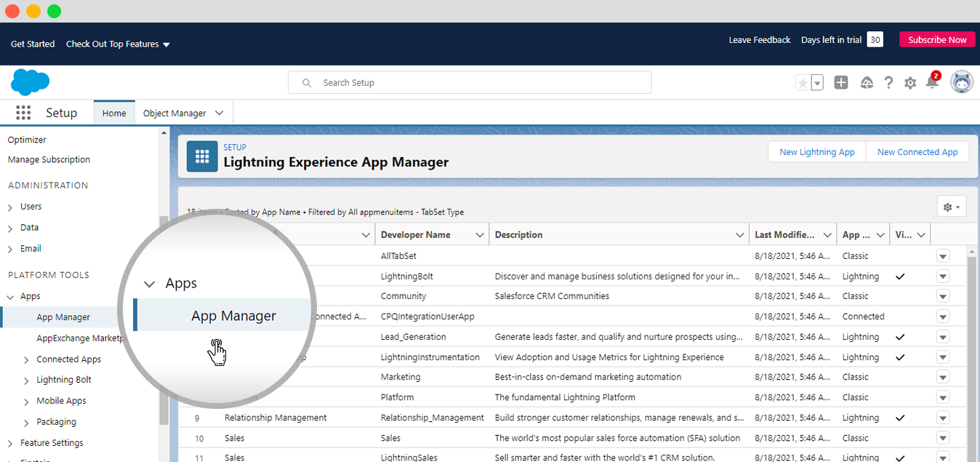Open row actions for Lead_Generation
This screenshot has width=980, height=462.
tap(943, 337)
